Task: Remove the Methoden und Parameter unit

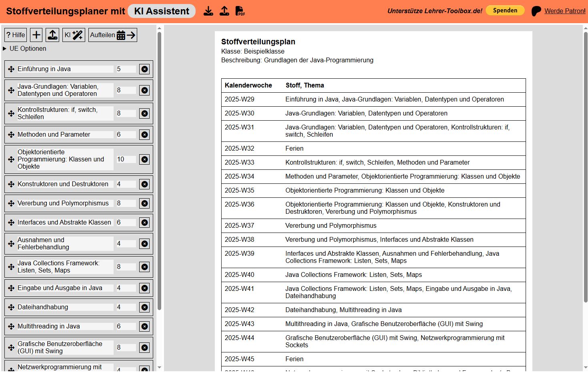Action: coord(144,135)
